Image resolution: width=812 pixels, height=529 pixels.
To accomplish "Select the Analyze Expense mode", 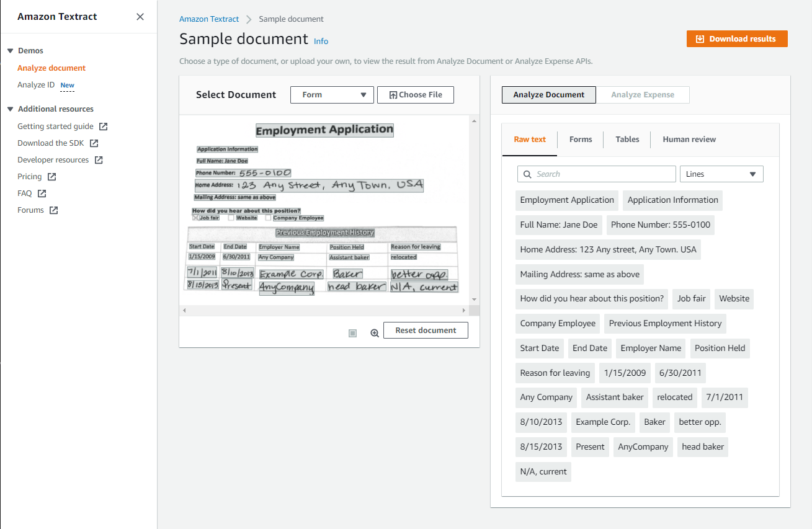I will click(643, 95).
